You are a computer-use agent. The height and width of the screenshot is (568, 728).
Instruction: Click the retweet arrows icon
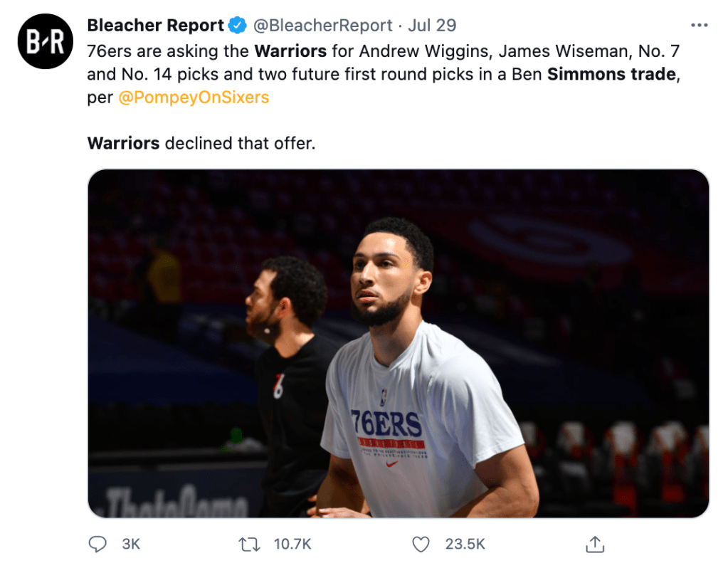coord(248,545)
